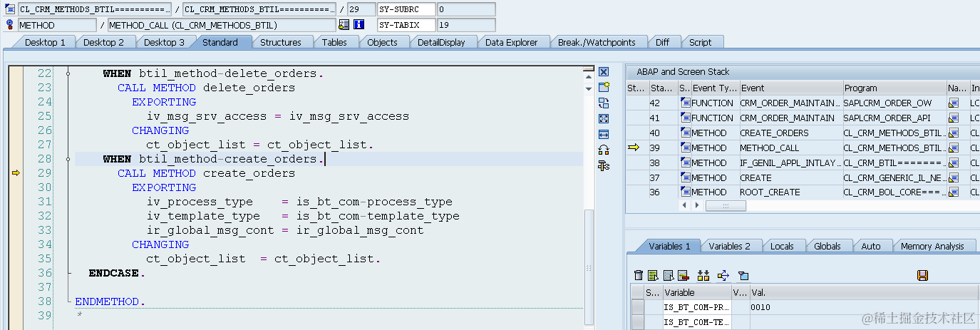The width and height of the screenshot is (980, 330).
Task: Click the navigate icon for ROOT_CREATE row
Action: tap(954, 192)
